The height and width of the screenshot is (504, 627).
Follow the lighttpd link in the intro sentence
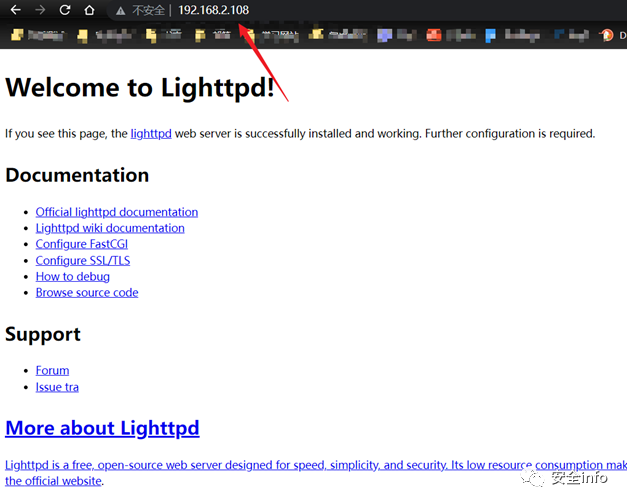pos(151,134)
